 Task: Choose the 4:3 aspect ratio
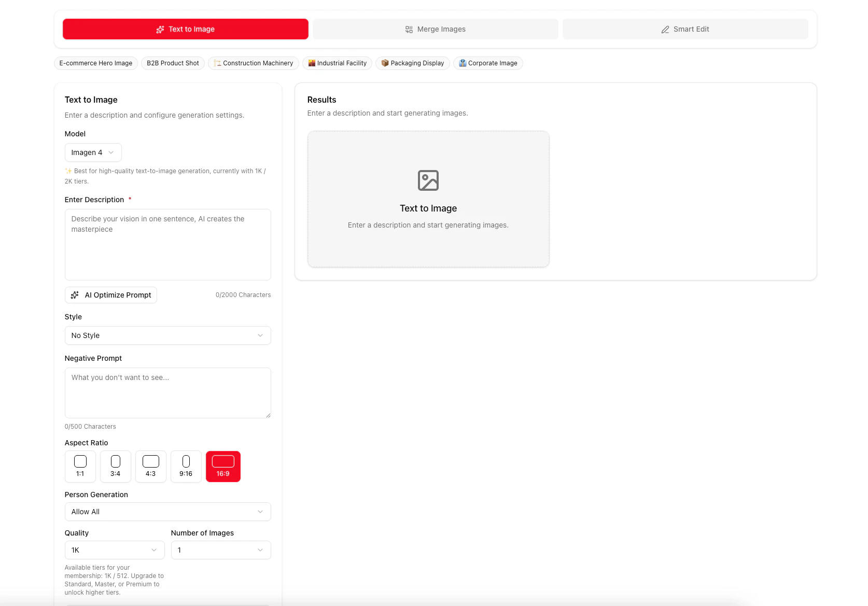(x=151, y=467)
